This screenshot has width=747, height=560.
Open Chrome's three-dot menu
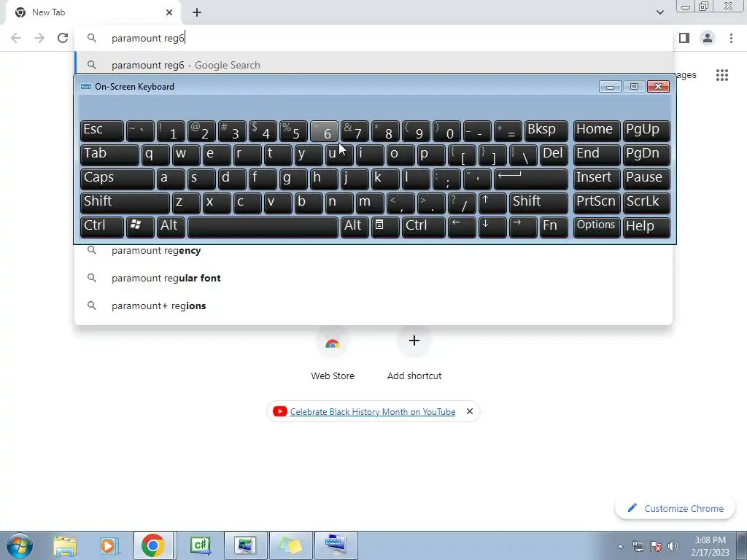(731, 38)
